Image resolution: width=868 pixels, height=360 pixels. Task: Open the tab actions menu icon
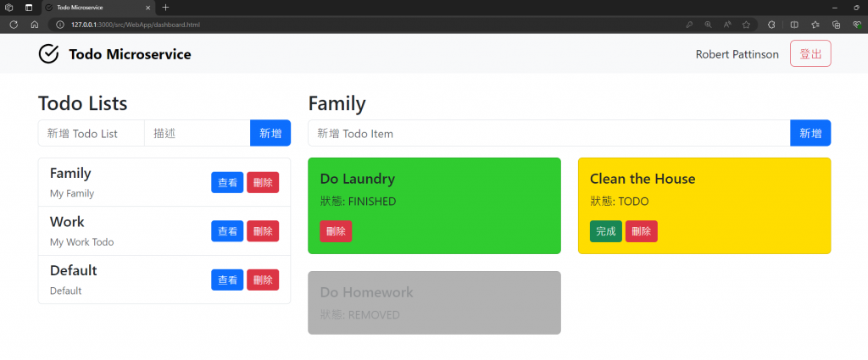[x=29, y=8]
